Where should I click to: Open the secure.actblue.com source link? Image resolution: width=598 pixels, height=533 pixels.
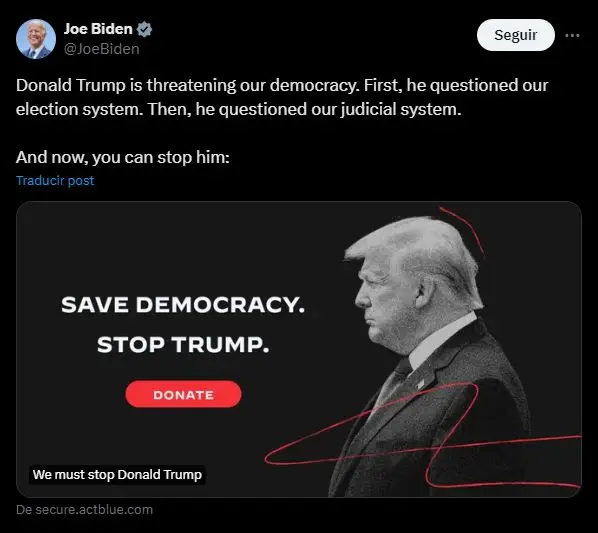[84, 510]
